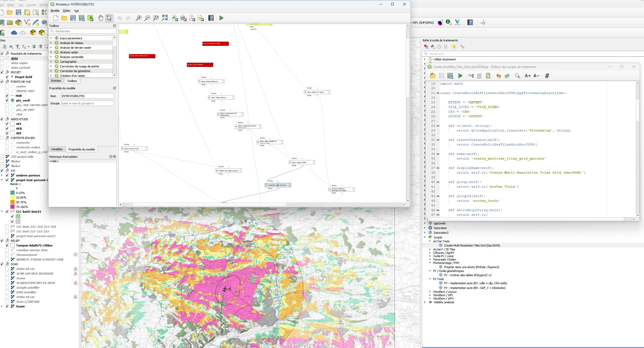Click Save model as icon in Modeleur
The width and height of the screenshot is (644, 348).
click(x=82, y=18)
